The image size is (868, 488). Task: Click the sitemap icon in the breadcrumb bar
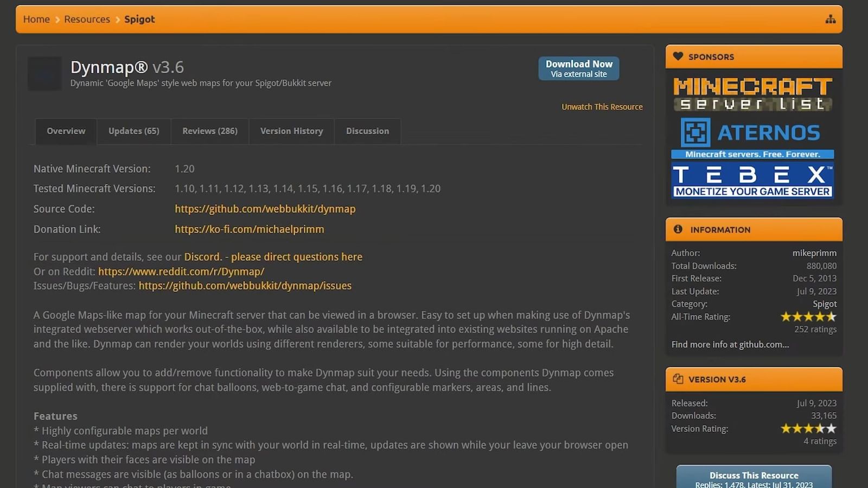[831, 19]
